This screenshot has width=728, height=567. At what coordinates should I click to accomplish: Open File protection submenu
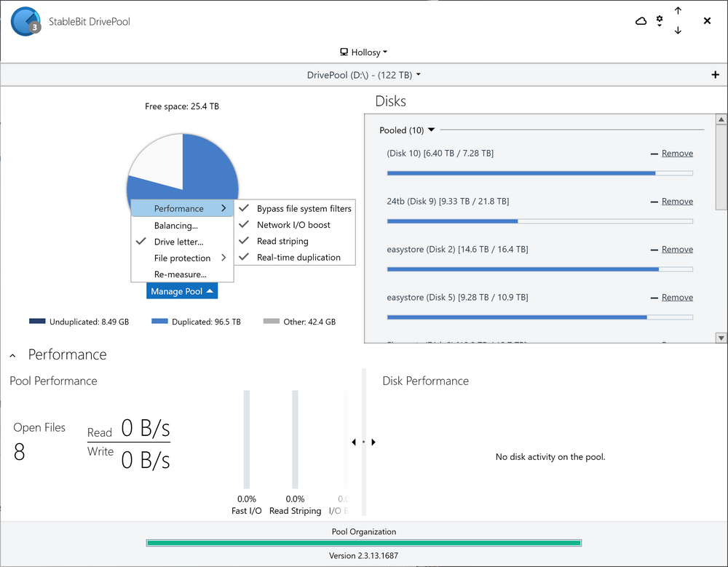pyautogui.click(x=183, y=258)
